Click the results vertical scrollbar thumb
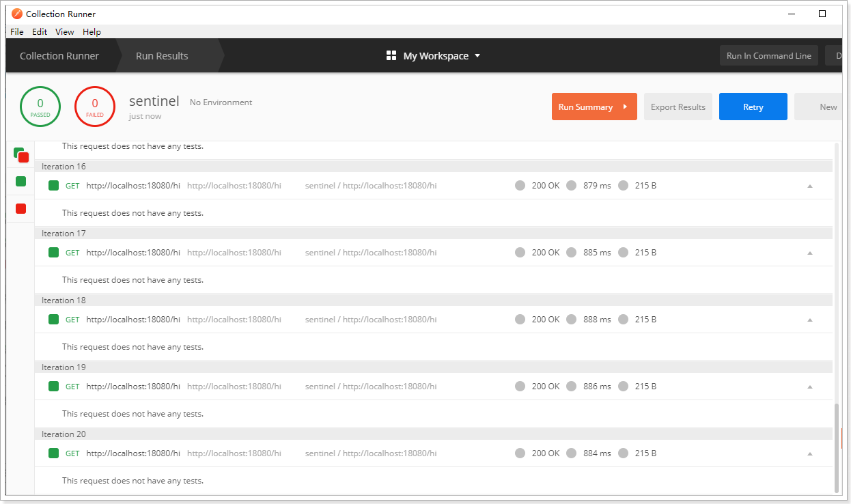This screenshot has height=504, width=851. tap(837, 447)
